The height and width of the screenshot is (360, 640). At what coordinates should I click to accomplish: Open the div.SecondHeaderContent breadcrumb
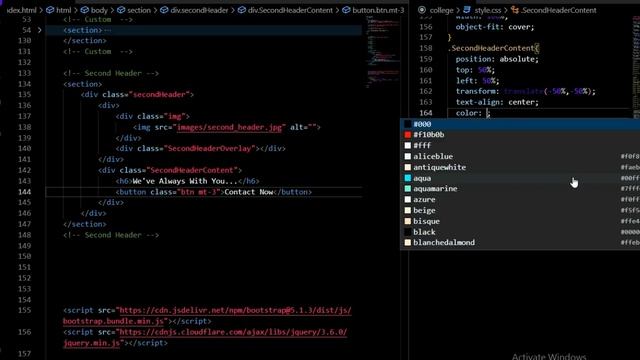(286, 10)
